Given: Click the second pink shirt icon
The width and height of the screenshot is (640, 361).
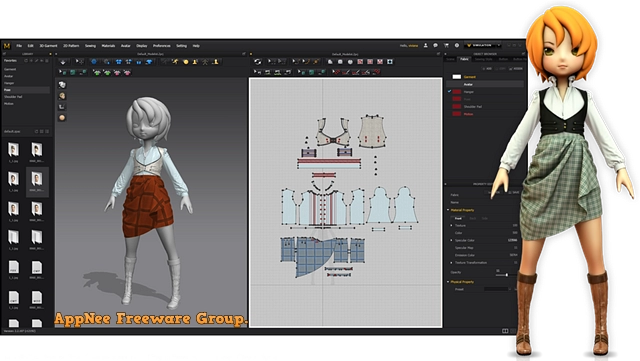Looking at the screenshot, I should point(127,73).
